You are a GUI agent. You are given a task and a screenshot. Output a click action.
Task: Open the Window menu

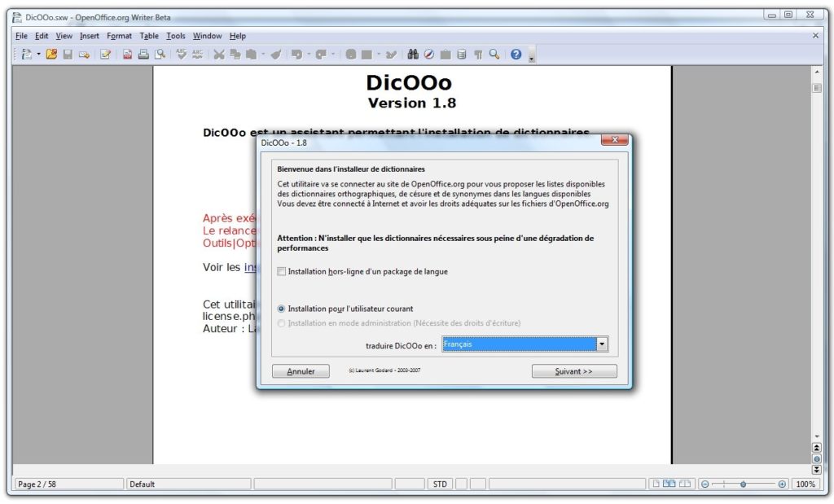pos(207,36)
